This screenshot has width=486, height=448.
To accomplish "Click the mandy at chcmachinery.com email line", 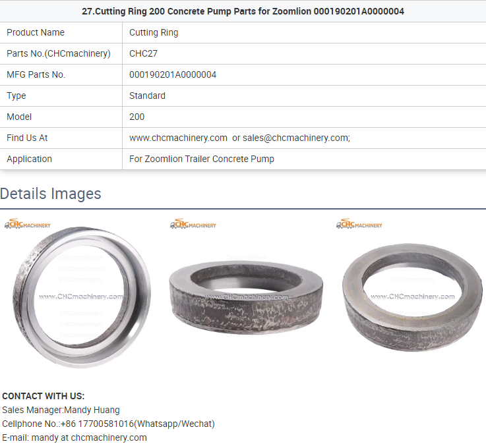I will coord(75,437).
